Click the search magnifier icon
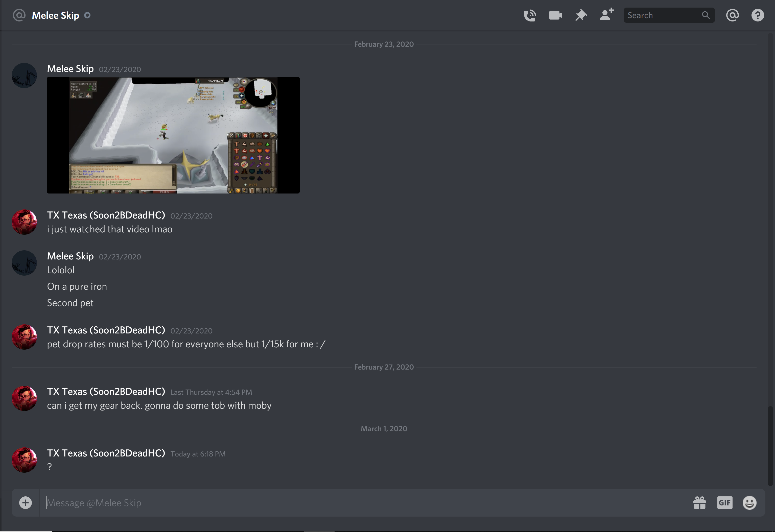 coord(705,15)
